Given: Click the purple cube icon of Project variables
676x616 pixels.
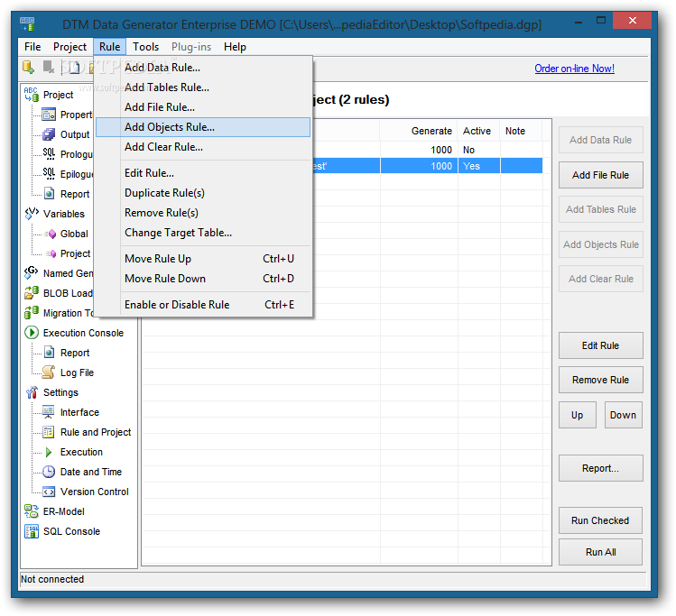Looking at the screenshot, I should coord(51,253).
